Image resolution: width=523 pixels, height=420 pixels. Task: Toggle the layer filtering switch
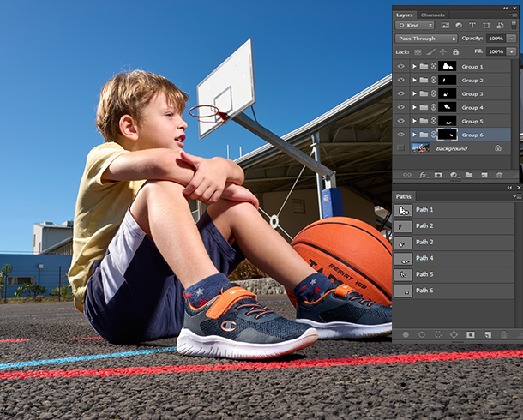(514, 26)
